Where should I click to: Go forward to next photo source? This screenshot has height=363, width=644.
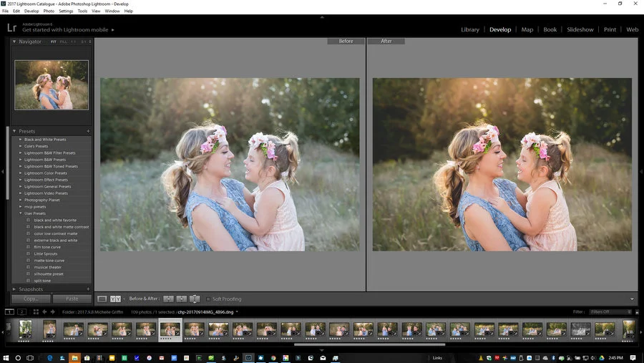click(52, 312)
